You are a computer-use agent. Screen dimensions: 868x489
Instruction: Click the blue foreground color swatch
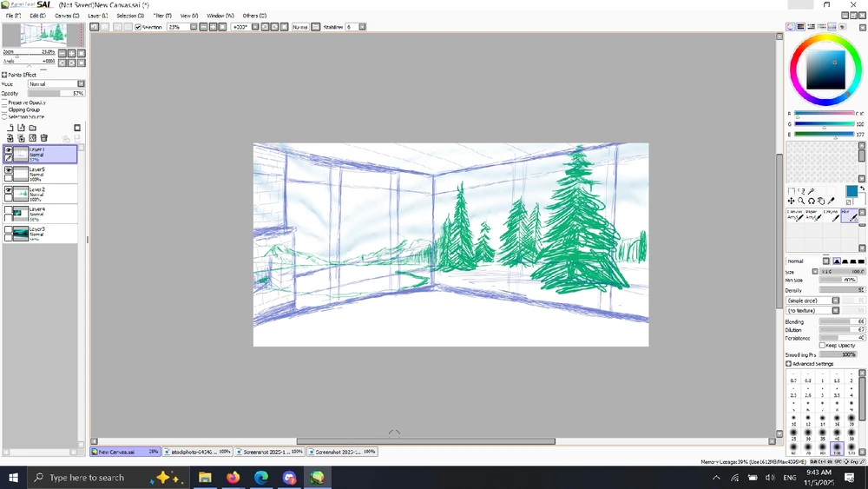[852, 191]
